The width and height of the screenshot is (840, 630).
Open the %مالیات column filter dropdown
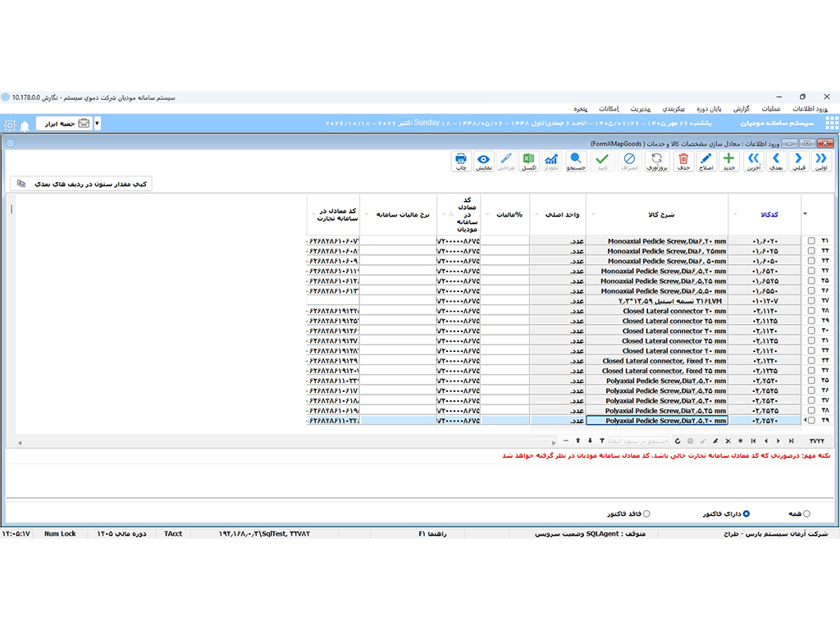[x=487, y=214]
